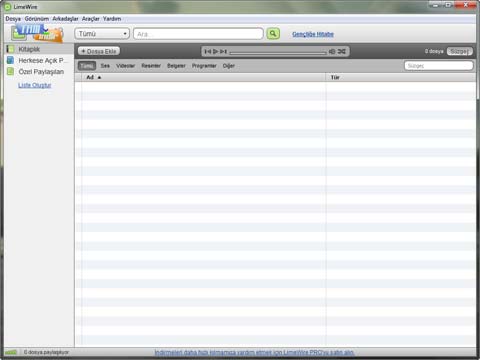Open the Araçlar menu
This screenshot has width=480, height=360.
[x=91, y=19]
